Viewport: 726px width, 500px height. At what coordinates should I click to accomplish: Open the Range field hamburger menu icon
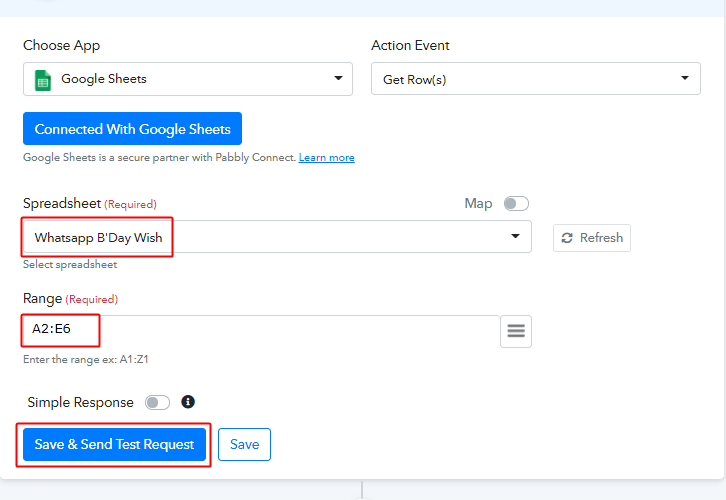(516, 331)
